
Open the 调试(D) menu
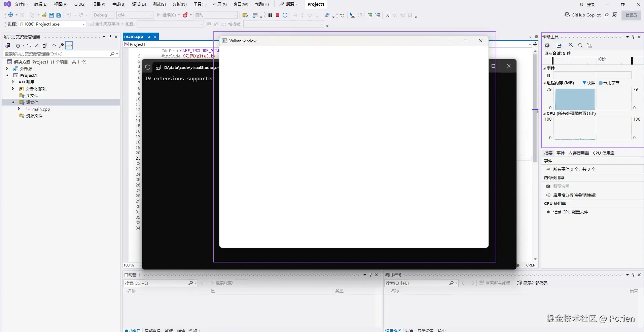(x=139, y=4)
